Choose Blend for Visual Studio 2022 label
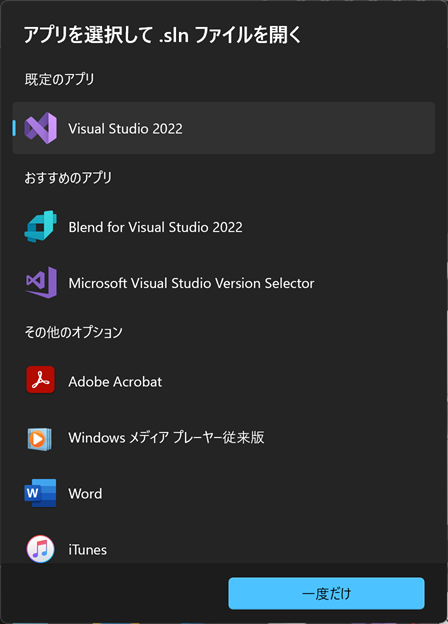 [x=156, y=227]
